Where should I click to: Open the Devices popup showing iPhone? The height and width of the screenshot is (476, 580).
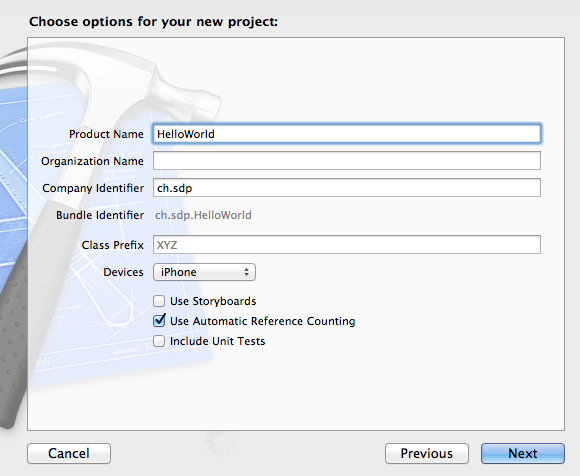point(204,272)
